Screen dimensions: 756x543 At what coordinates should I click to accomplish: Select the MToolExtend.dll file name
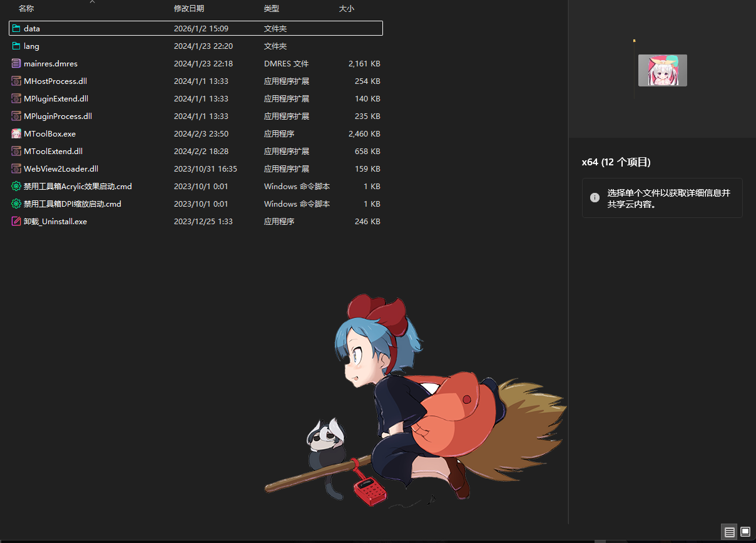click(53, 151)
